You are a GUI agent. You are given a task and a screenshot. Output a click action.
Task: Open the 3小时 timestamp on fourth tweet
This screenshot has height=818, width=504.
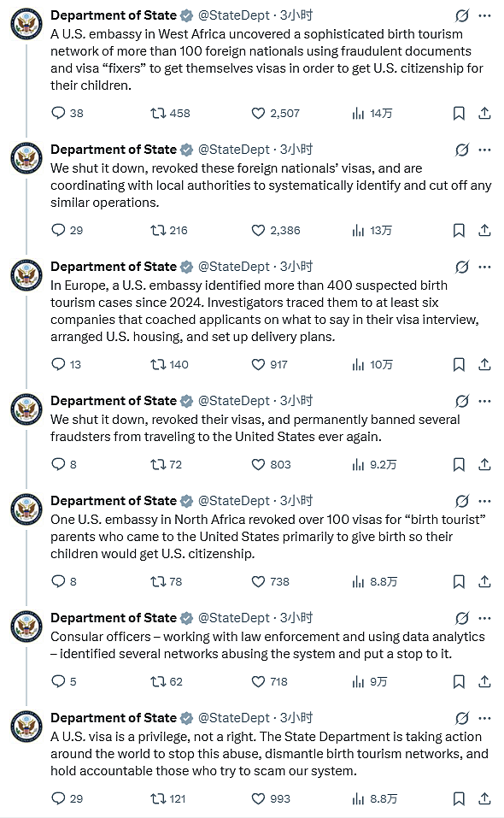pos(296,401)
